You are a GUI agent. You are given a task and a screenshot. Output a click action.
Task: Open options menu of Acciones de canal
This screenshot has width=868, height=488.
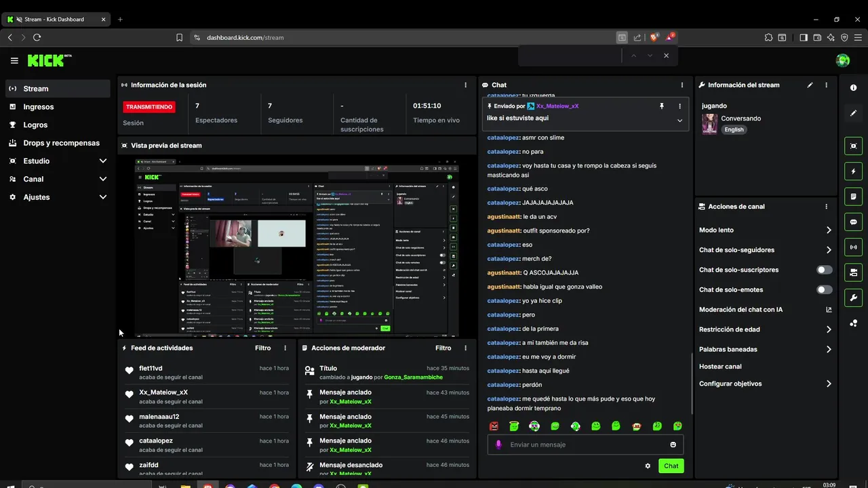[x=826, y=207]
